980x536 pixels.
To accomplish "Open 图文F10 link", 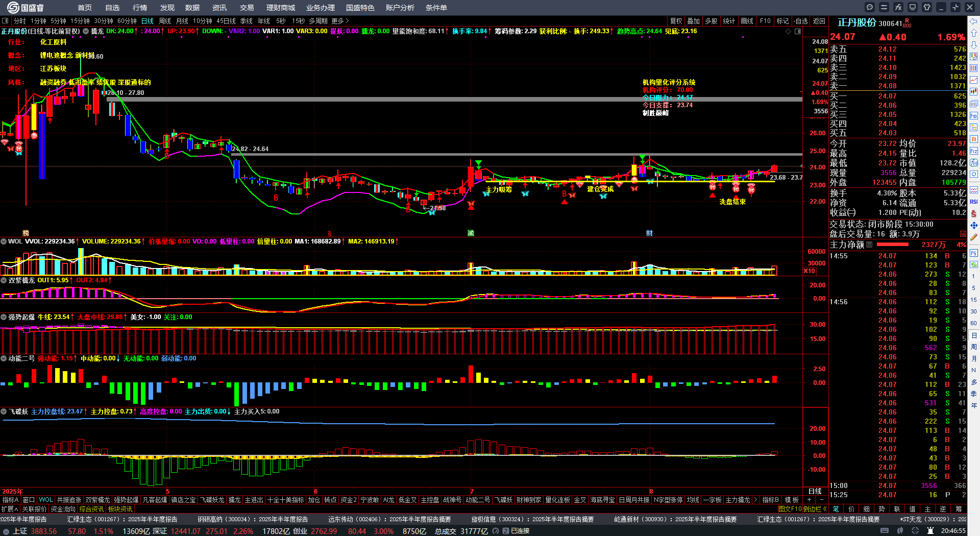I will click(790, 509).
